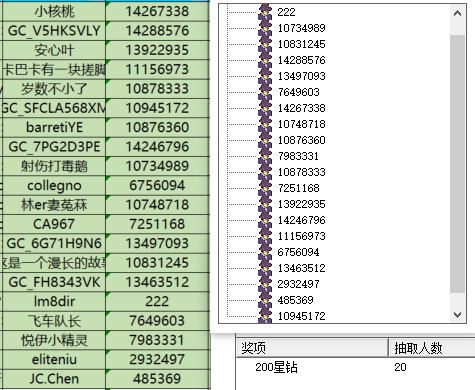The width and height of the screenshot is (475, 390).
Task: Click the scroll up arrow of winner list
Action: pyautogui.click(x=458, y=13)
